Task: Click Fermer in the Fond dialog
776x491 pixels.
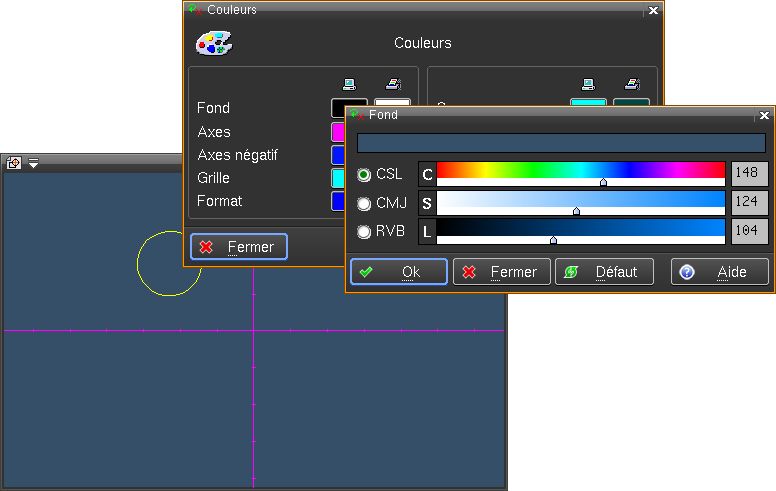Action: click(502, 272)
